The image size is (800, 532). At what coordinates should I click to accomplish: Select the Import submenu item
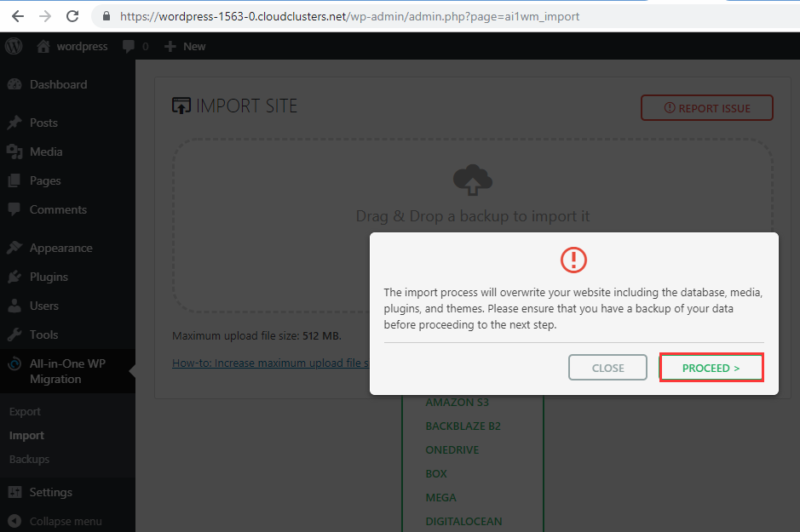pos(26,436)
